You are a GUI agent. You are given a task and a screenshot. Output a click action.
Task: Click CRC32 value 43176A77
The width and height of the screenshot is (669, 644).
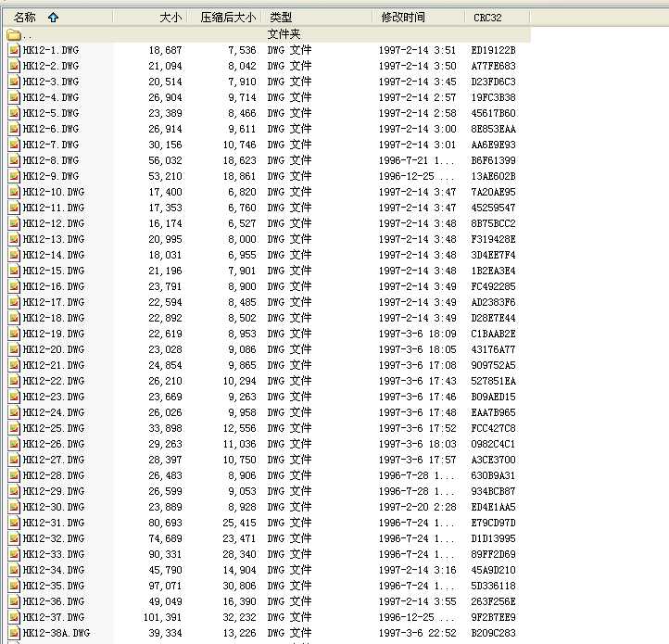493,349
